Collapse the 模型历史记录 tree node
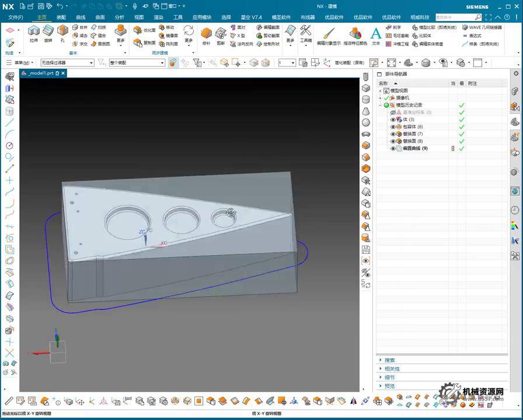Image resolution: width=523 pixels, height=420 pixels. coord(381,106)
